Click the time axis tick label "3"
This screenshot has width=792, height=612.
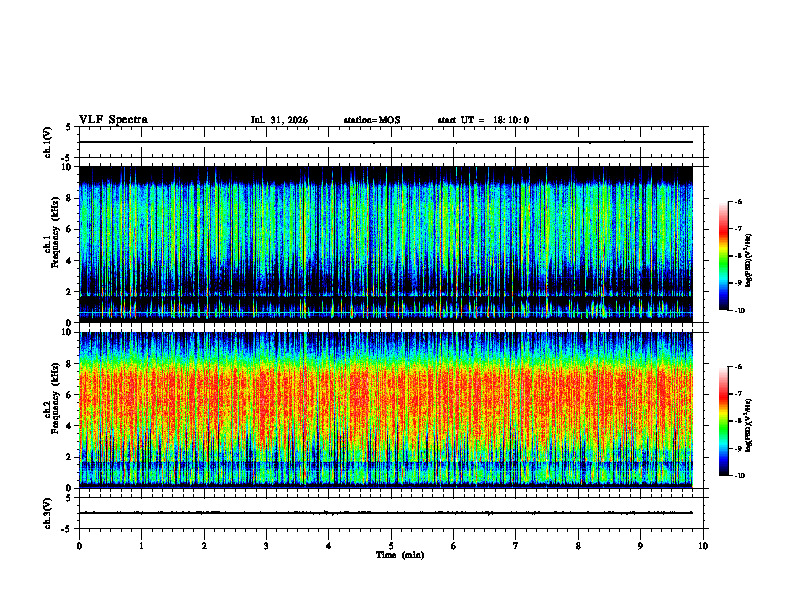(266, 546)
